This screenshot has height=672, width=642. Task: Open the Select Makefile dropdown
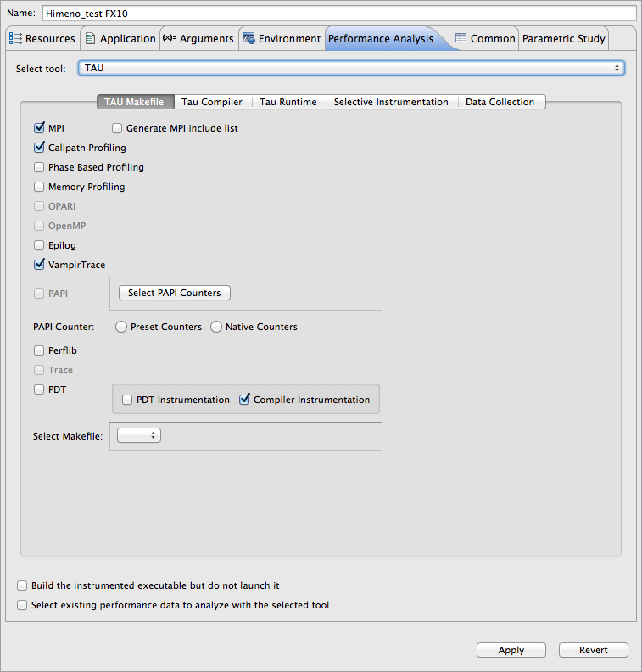coord(139,436)
